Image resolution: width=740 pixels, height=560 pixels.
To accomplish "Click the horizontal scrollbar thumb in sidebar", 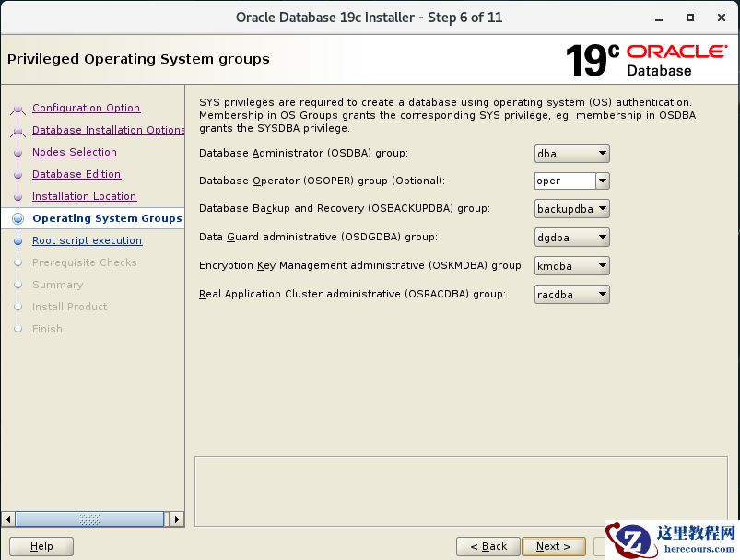I will pyautogui.click(x=89, y=519).
